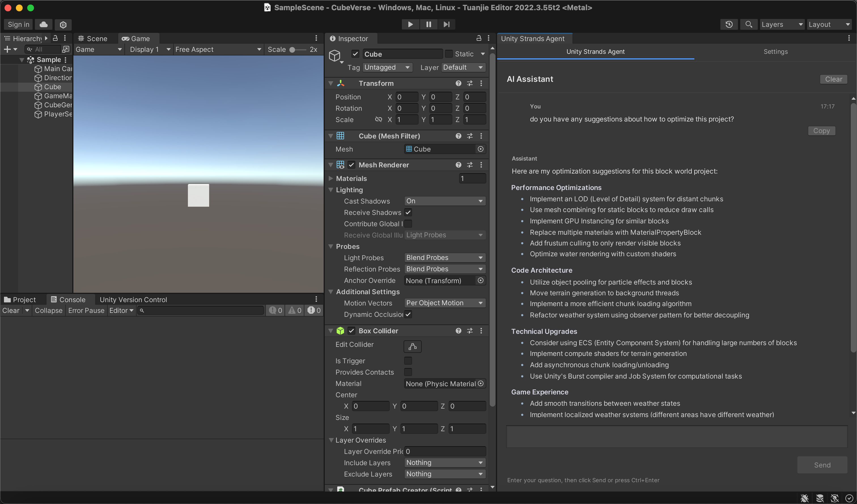The image size is (857, 504).
Task: Switch to the Game tab
Action: [137, 39]
